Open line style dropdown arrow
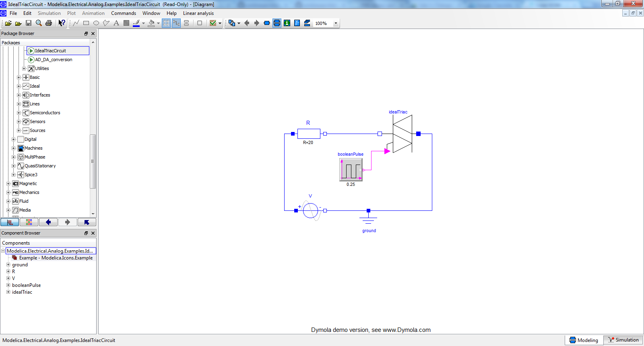 click(143, 23)
